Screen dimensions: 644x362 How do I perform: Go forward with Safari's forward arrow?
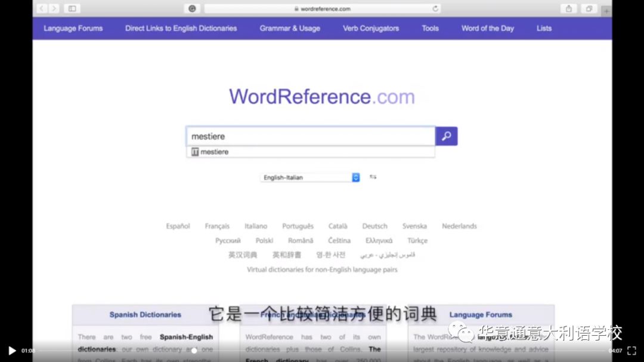point(54,8)
